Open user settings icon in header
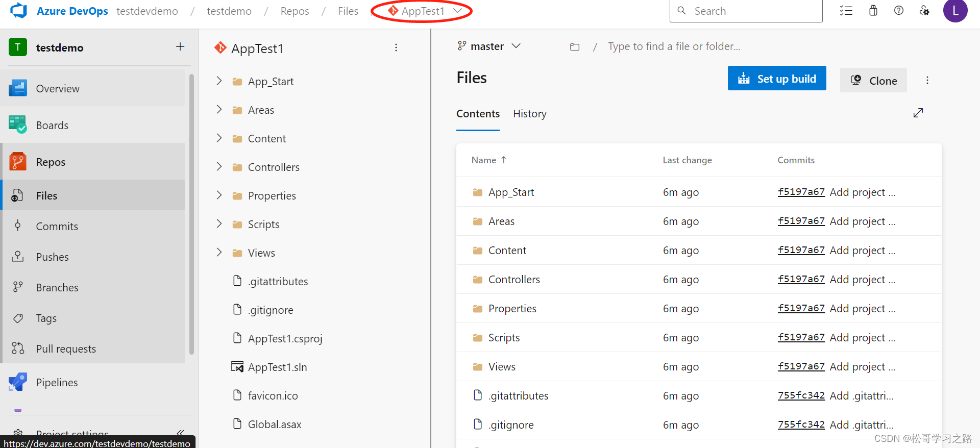 point(924,11)
